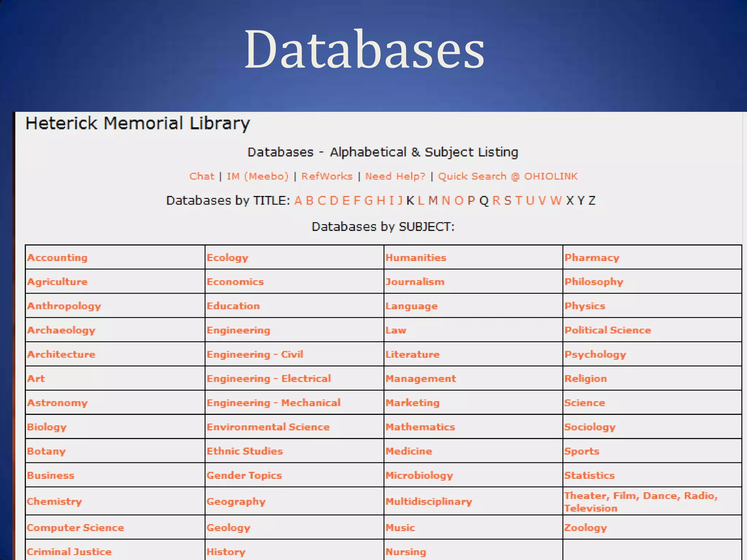The height and width of the screenshot is (560, 747).
Task: View Environmental Science databases
Action: pos(268,427)
